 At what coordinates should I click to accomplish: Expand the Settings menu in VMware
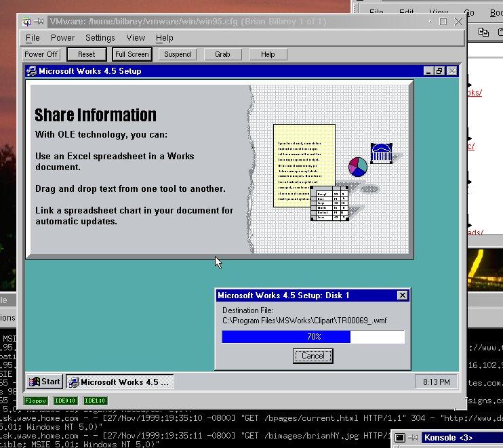coord(100,38)
